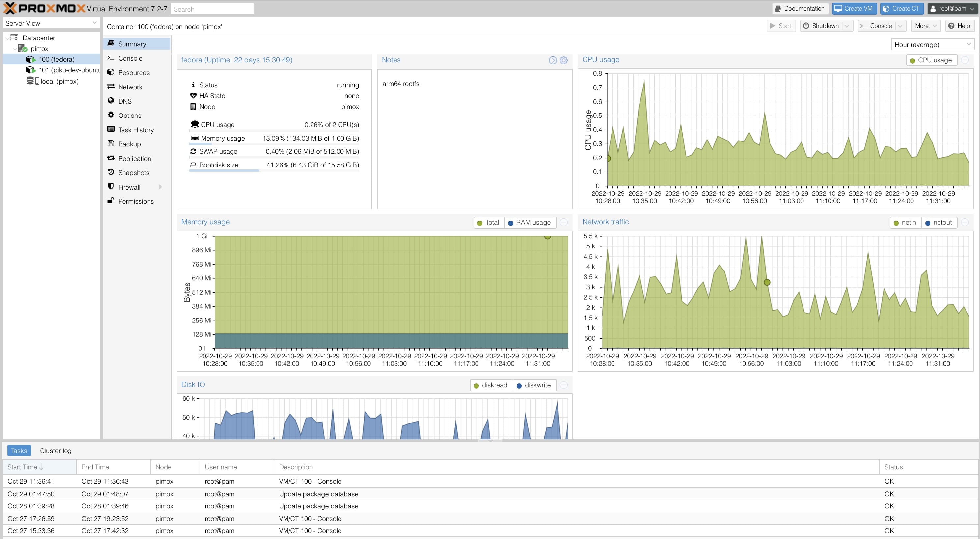980x539 pixels.
Task: Click the Datacenter server icon
Action: [14, 37]
